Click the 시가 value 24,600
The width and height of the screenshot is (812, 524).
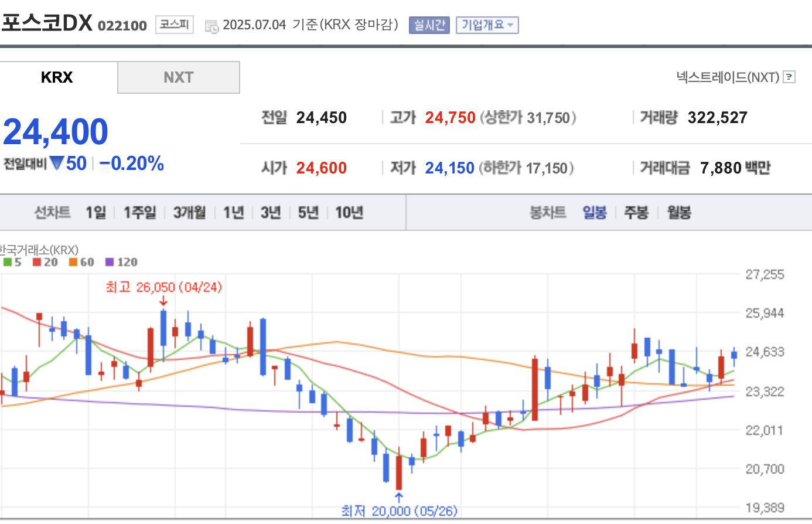(x=322, y=168)
